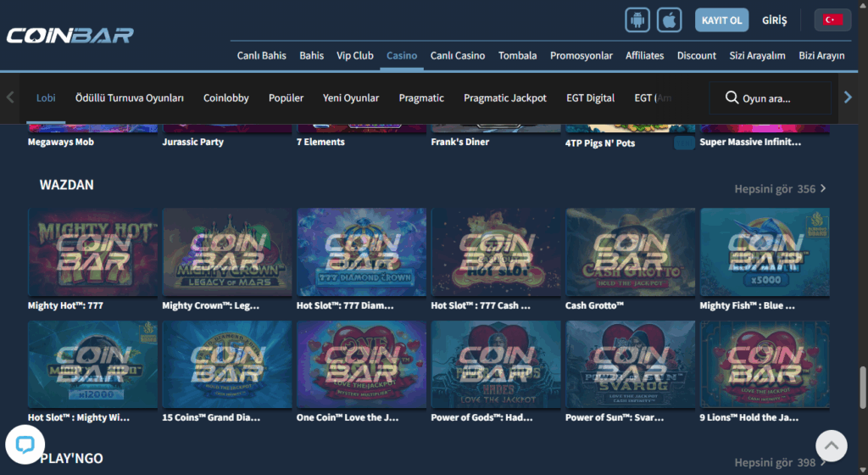The width and height of the screenshot is (868, 475).
Task: Click the page vertical scrollbar thumb
Action: [862, 388]
